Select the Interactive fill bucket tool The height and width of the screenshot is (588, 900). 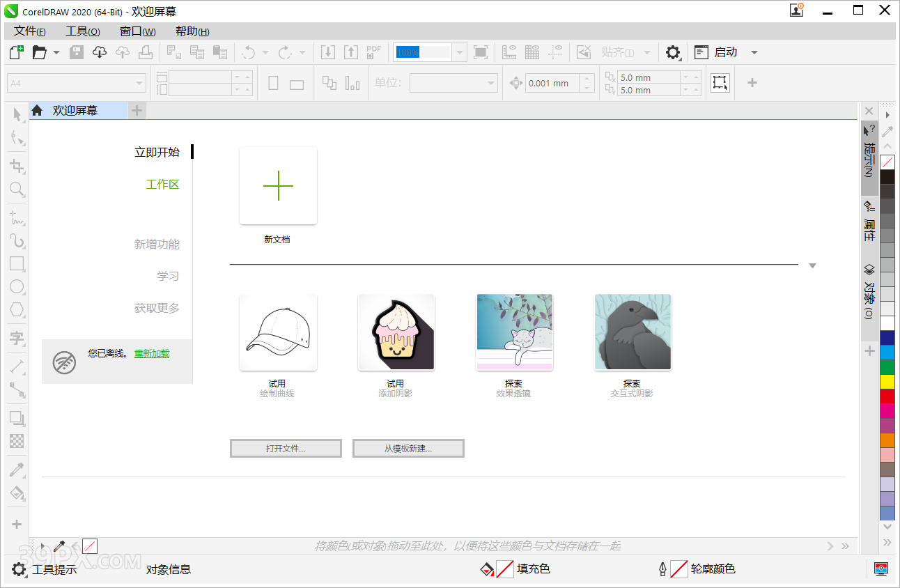(x=17, y=493)
